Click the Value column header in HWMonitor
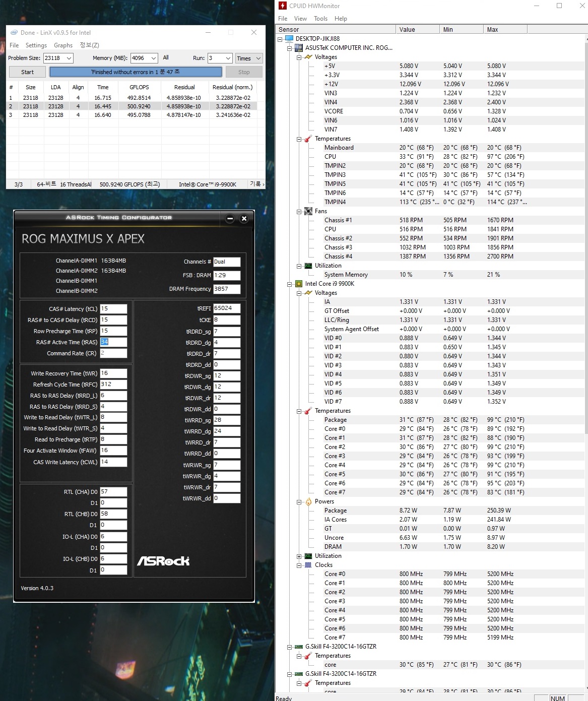588x701 pixels. pyautogui.click(x=417, y=29)
